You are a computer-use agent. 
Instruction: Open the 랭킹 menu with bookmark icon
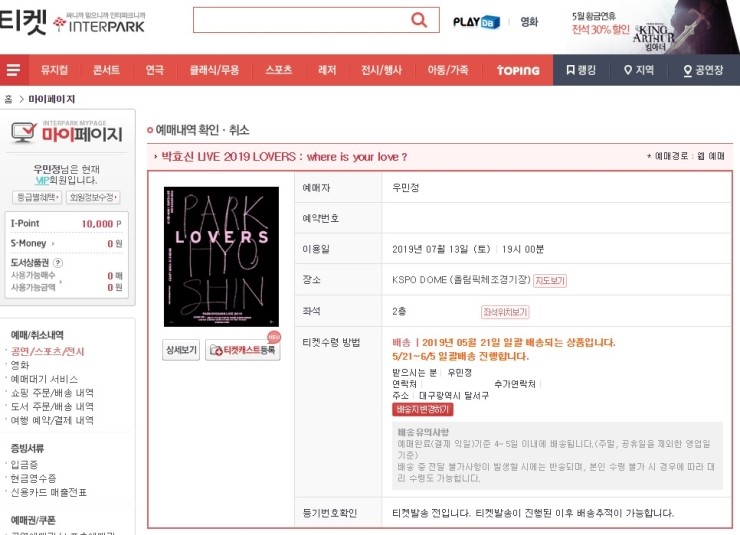tap(581, 70)
